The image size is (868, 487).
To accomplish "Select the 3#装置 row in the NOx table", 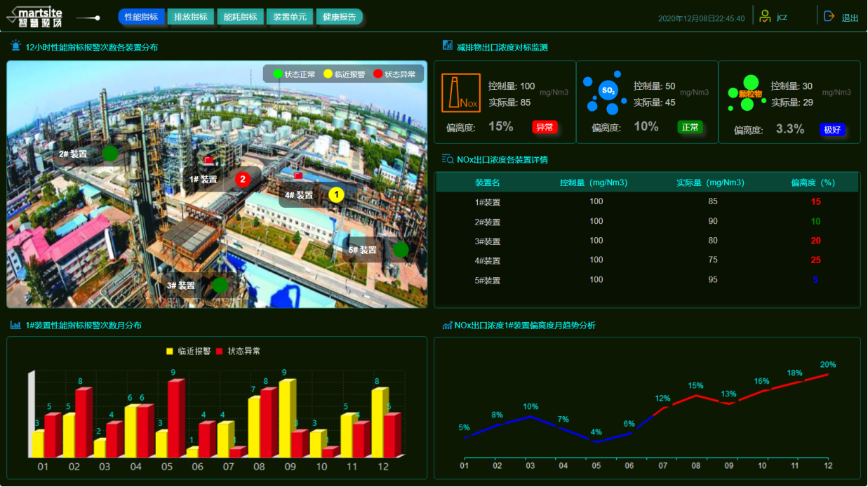I will click(x=488, y=241).
